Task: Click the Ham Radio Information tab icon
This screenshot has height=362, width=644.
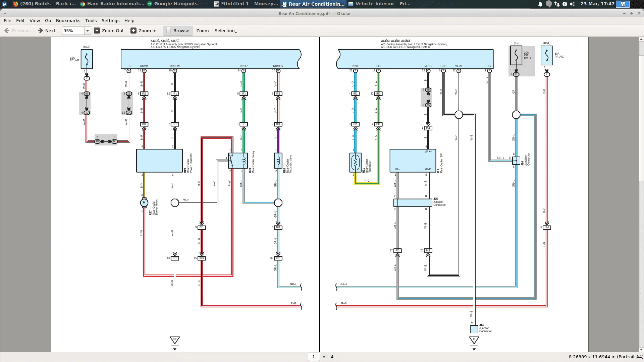Action: point(84,4)
